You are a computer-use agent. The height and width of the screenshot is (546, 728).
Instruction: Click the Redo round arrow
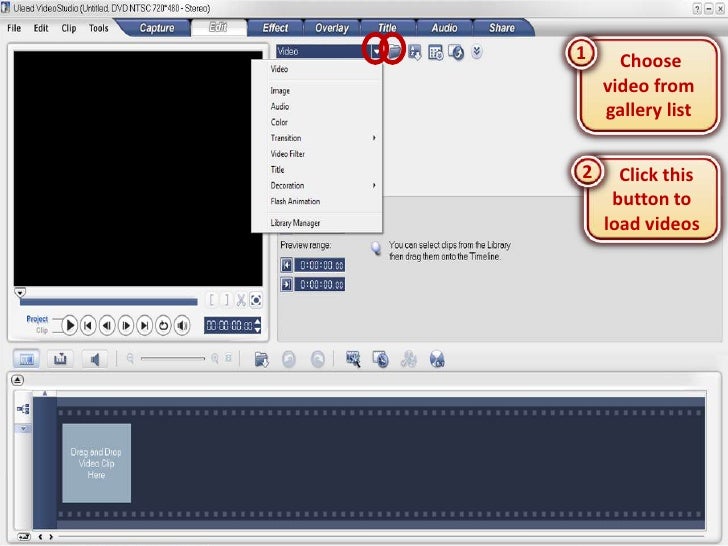pyautogui.click(x=318, y=359)
